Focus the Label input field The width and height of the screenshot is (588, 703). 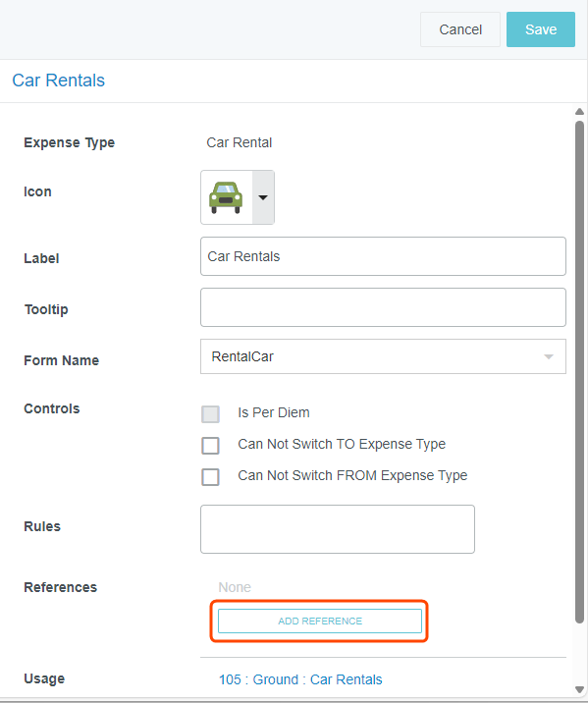tap(383, 256)
